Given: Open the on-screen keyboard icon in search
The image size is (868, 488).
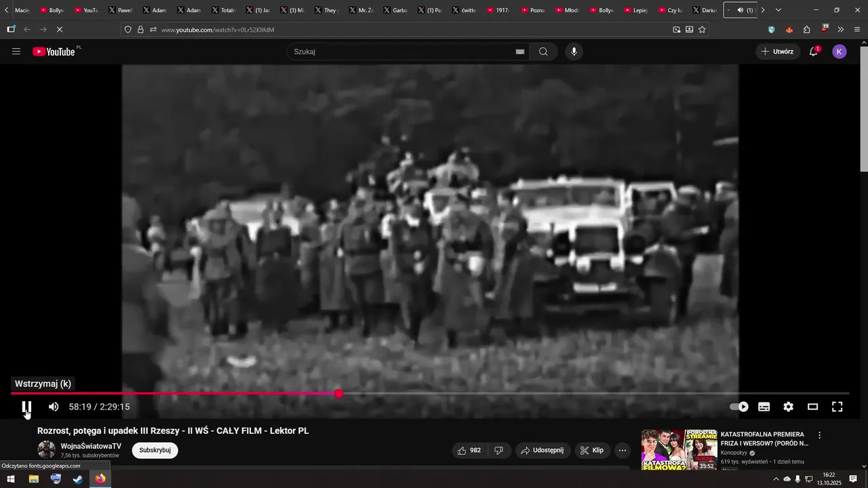Looking at the screenshot, I should pos(520,52).
